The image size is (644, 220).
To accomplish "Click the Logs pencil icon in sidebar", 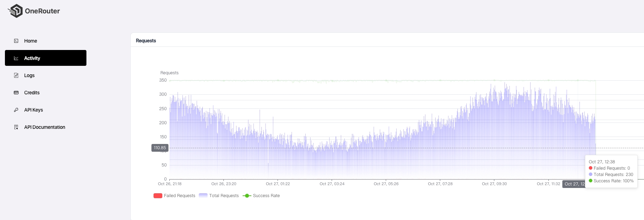I will [x=16, y=75].
